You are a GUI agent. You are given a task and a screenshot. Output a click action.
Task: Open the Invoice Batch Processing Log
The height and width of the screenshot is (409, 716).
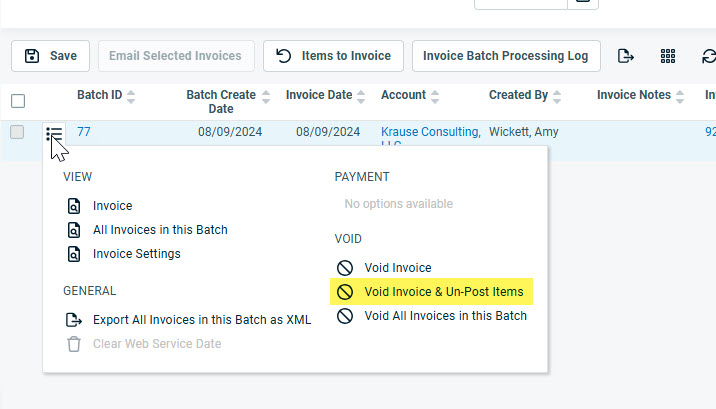coord(505,56)
